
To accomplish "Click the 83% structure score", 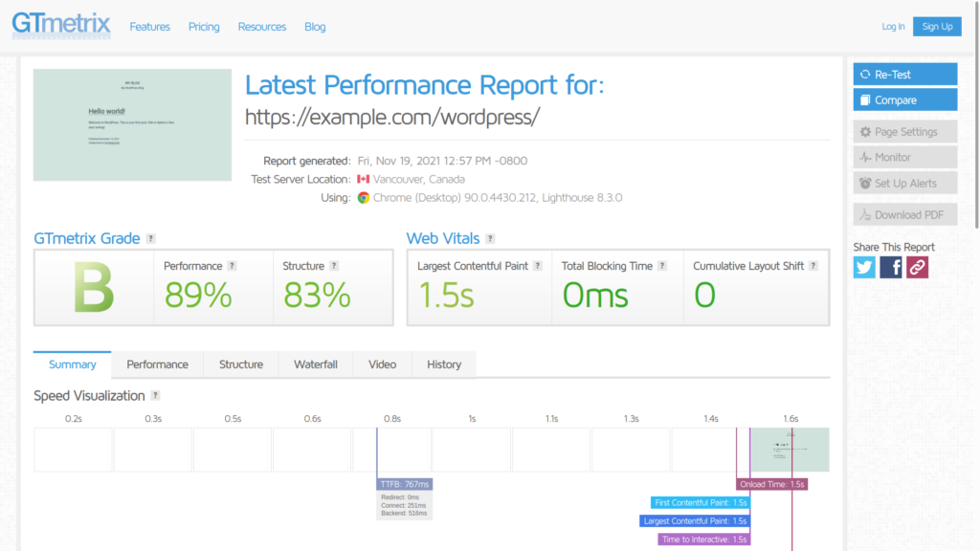I will click(317, 296).
